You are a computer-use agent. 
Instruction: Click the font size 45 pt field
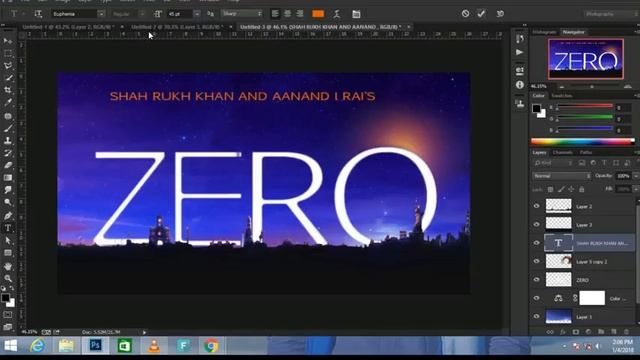point(179,14)
